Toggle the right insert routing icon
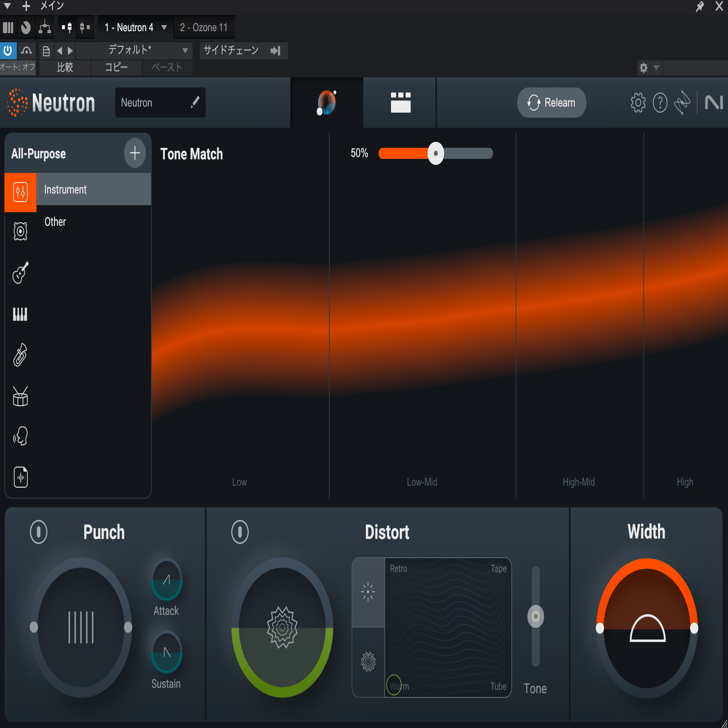The image size is (728, 728). (85, 27)
